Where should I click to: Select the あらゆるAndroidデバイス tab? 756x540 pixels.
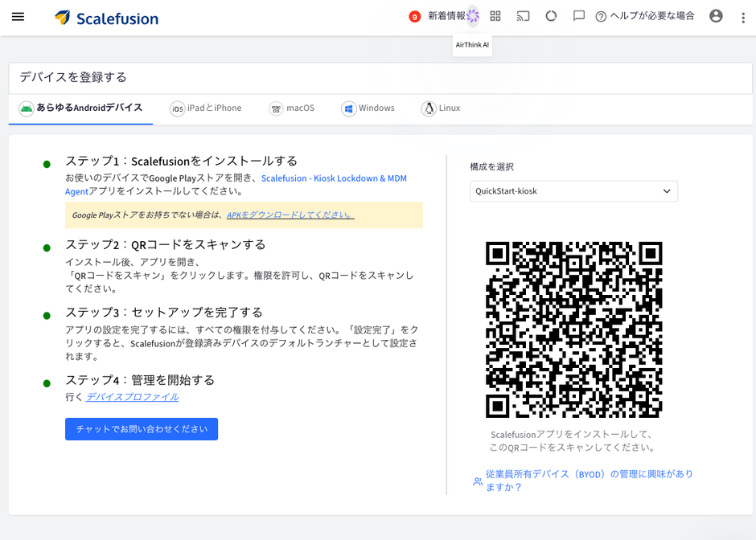click(80, 108)
